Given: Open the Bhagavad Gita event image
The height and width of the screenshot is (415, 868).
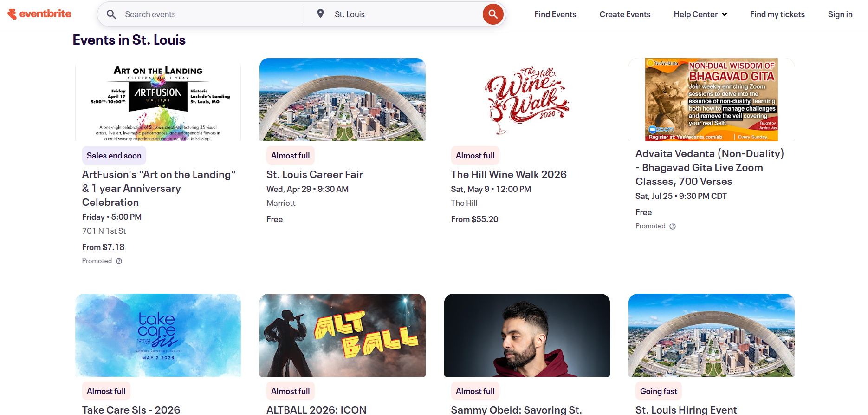Looking at the screenshot, I should [x=711, y=99].
